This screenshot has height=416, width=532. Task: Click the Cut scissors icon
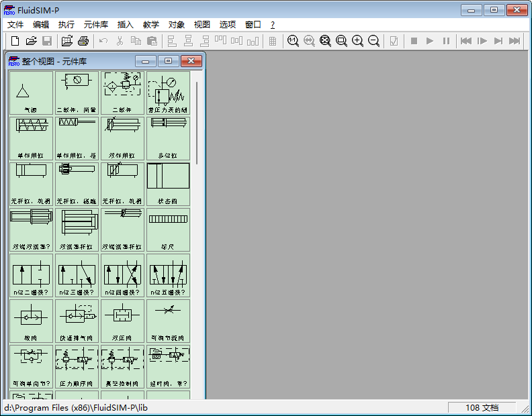click(x=120, y=41)
